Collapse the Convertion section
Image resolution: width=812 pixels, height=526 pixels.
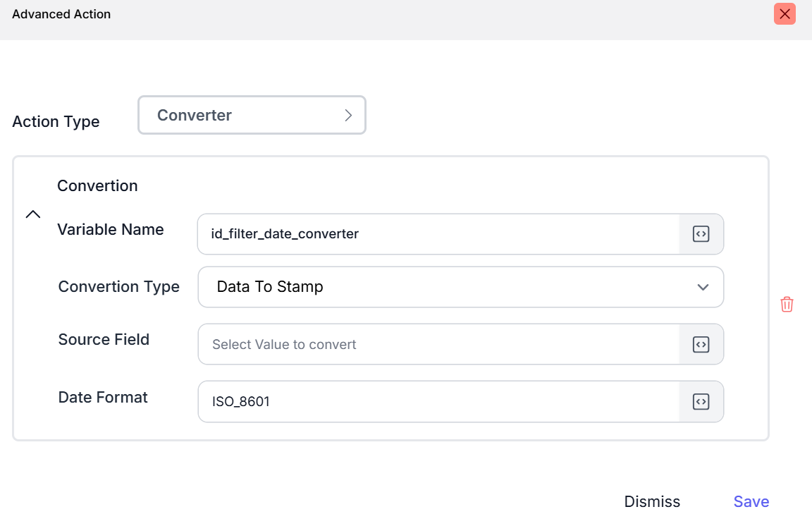33,215
